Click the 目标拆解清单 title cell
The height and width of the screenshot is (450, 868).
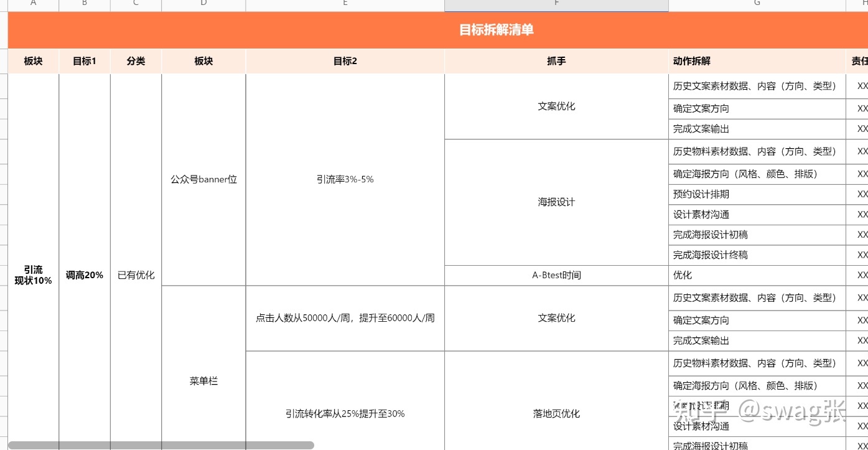[x=496, y=29]
